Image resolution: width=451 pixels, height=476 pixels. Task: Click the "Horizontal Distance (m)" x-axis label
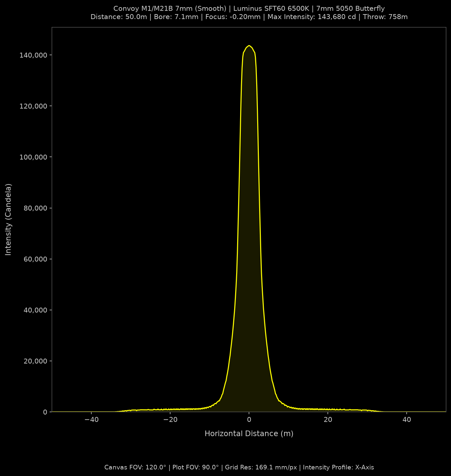tap(249, 434)
